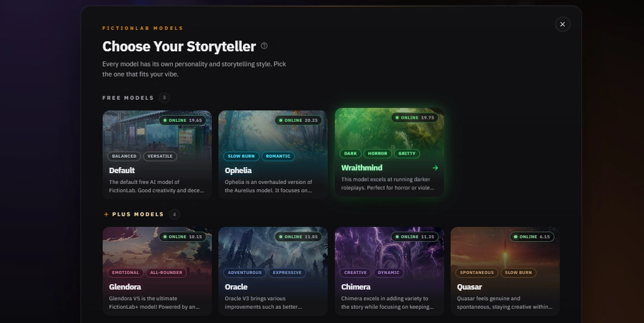This screenshot has width=644, height=323.
Task: Click the Every model has its own personality subtitle
Action: [194, 69]
